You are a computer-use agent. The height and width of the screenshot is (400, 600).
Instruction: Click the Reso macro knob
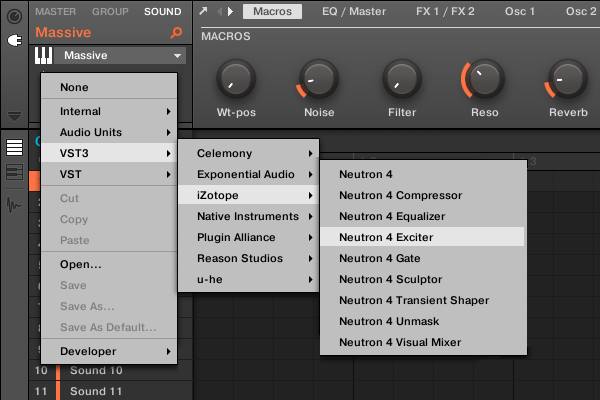point(484,79)
